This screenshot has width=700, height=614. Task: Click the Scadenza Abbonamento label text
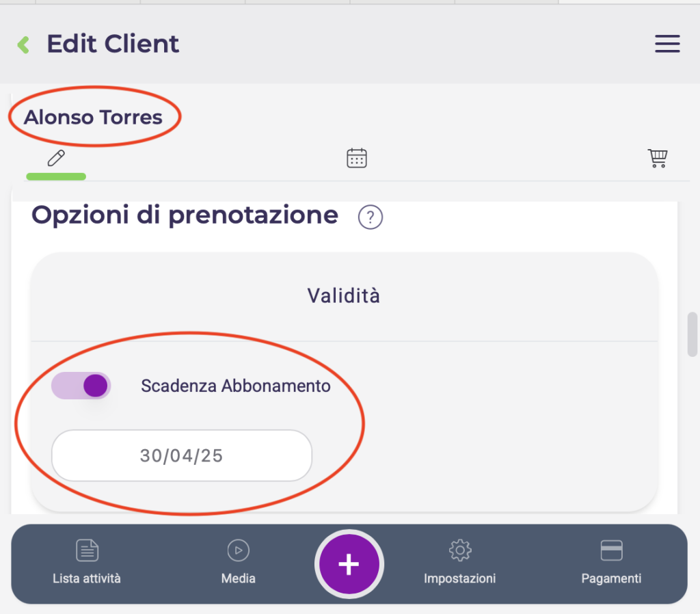tap(236, 386)
